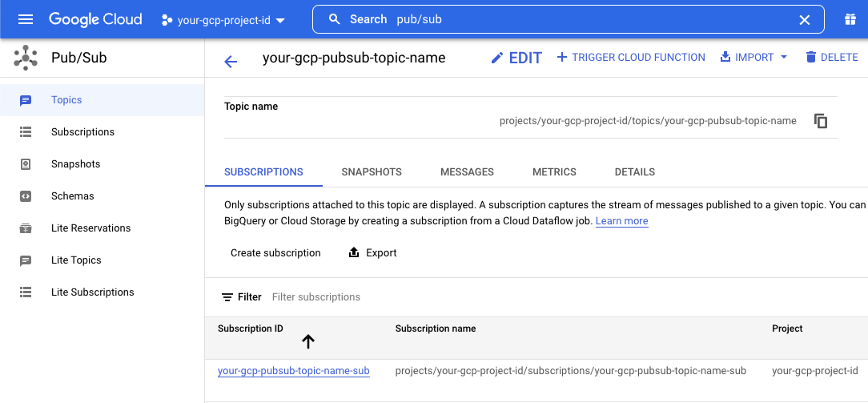Click Create subscription

click(x=275, y=253)
